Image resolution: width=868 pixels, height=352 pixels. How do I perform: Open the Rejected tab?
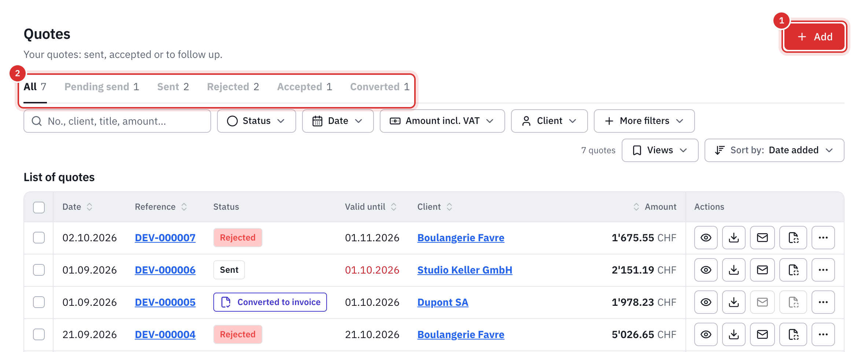pyautogui.click(x=233, y=87)
